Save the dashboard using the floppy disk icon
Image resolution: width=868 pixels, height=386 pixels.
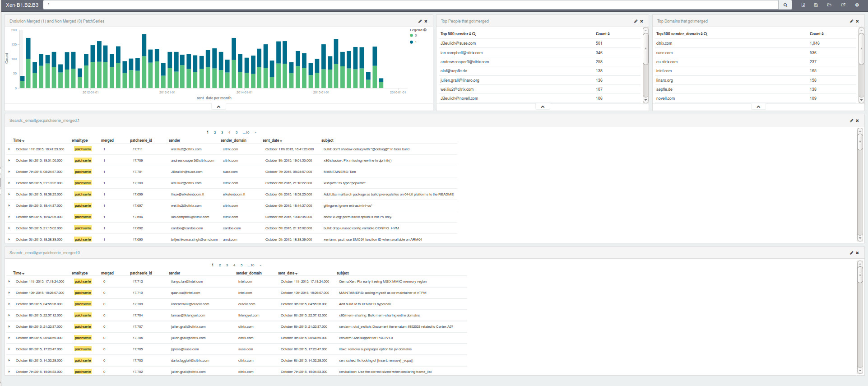pyautogui.click(x=816, y=5)
